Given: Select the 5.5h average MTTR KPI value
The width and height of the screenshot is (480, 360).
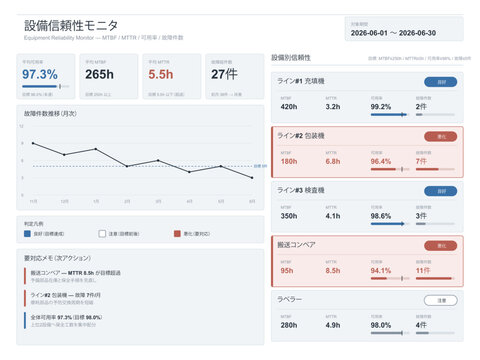Looking at the screenshot, I should point(161,74).
